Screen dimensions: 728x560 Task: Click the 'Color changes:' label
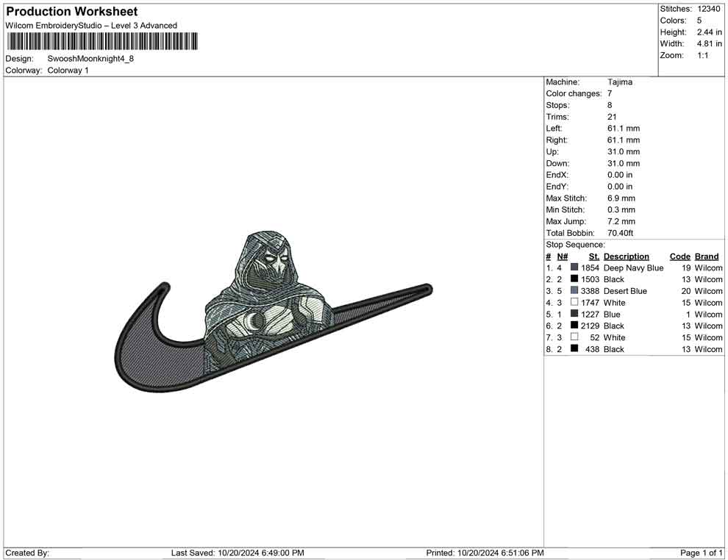point(574,94)
